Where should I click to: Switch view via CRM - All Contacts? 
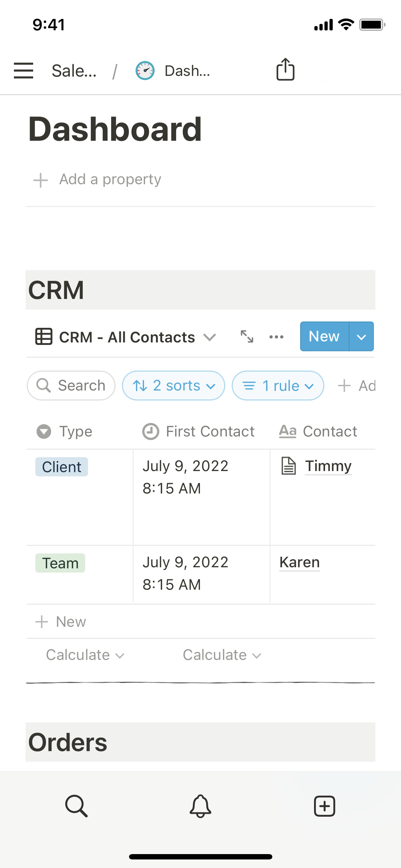pyautogui.click(x=126, y=337)
